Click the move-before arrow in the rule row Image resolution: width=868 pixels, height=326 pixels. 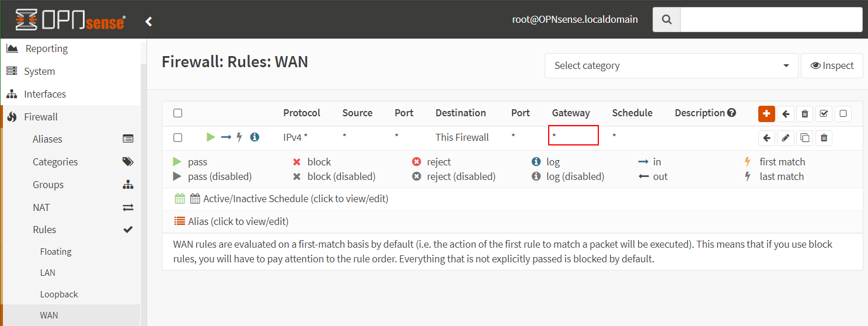coord(767,138)
